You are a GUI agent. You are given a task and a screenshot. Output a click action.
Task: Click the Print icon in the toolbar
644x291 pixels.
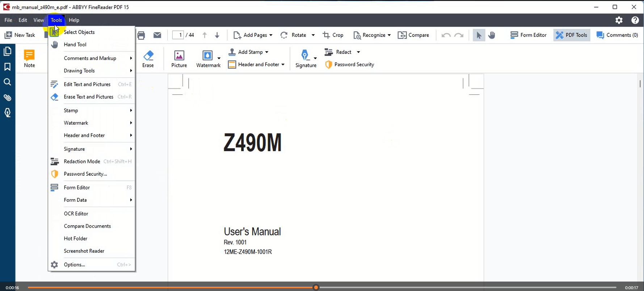tap(141, 35)
